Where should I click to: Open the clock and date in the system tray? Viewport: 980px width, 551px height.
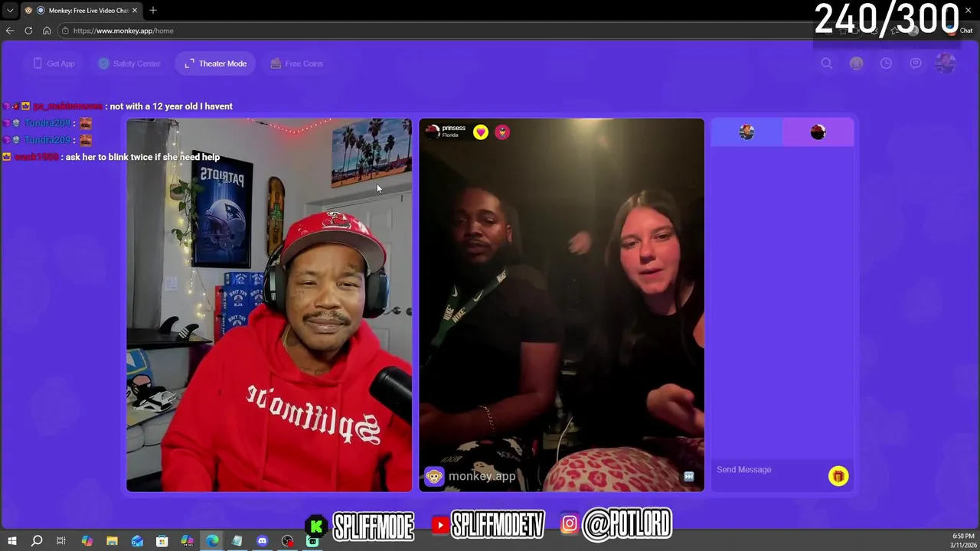962,541
